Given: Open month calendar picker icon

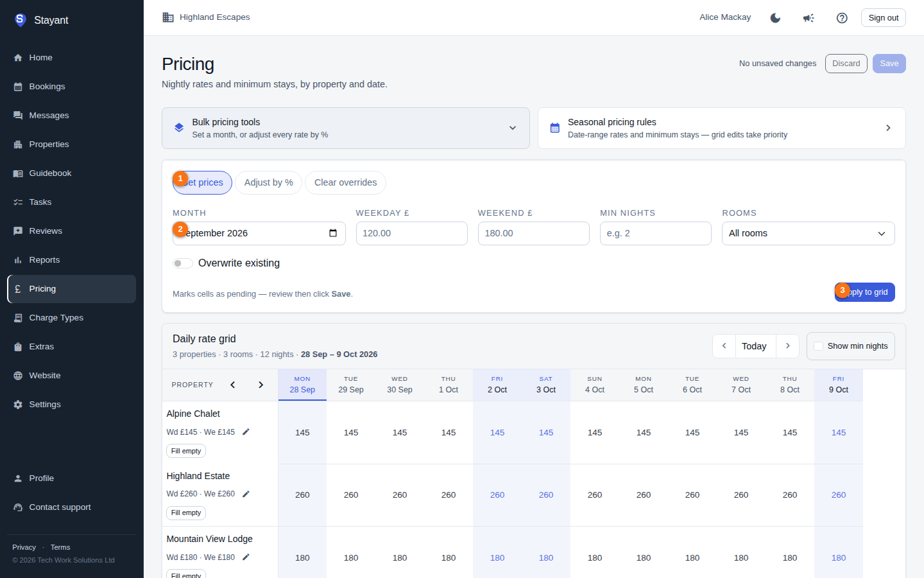Looking at the screenshot, I should (x=333, y=233).
